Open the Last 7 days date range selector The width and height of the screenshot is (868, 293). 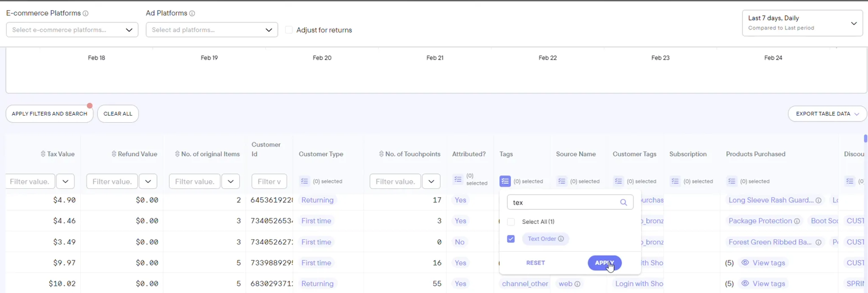pyautogui.click(x=802, y=23)
